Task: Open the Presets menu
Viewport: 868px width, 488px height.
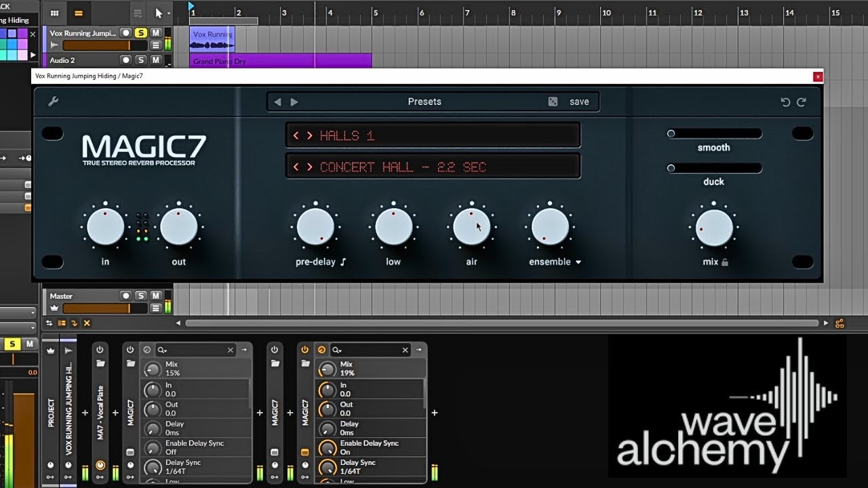Action: click(425, 102)
